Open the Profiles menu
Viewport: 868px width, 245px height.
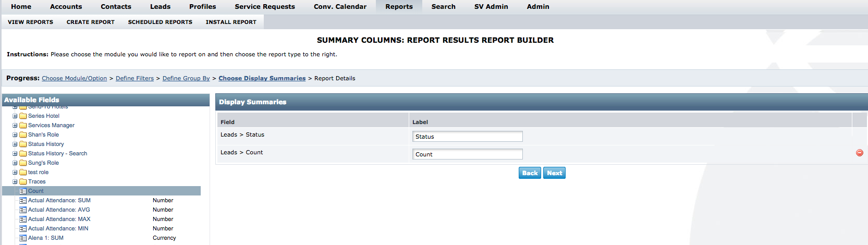coord(202,7)
